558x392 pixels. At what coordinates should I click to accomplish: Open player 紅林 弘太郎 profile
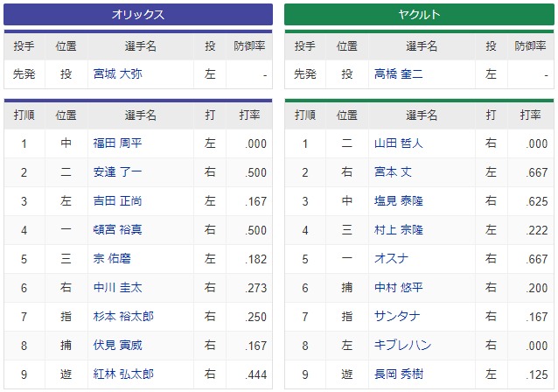[123, 374]
